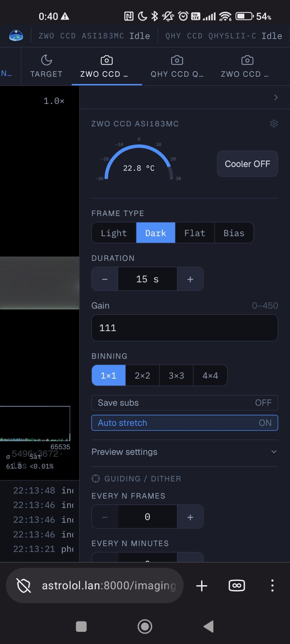This screenshot has width=290, height=644.
Task: Expand Preview settings section
Action: (x=185, y=452)
